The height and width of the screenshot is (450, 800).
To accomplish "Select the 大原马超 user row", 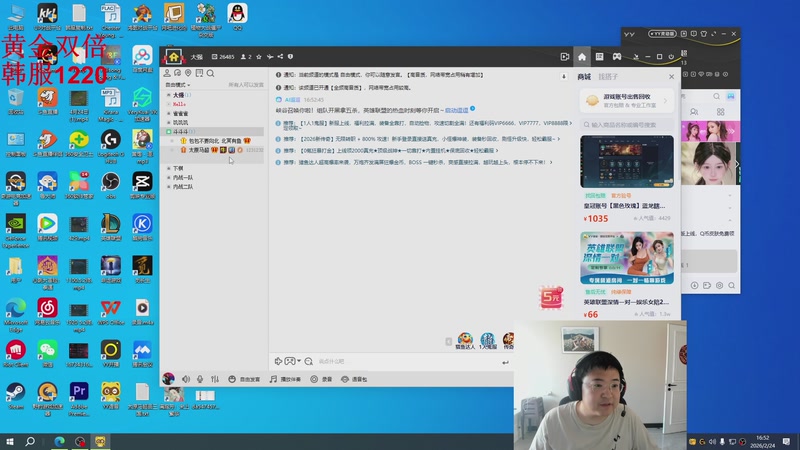I will tap(213, 150).
